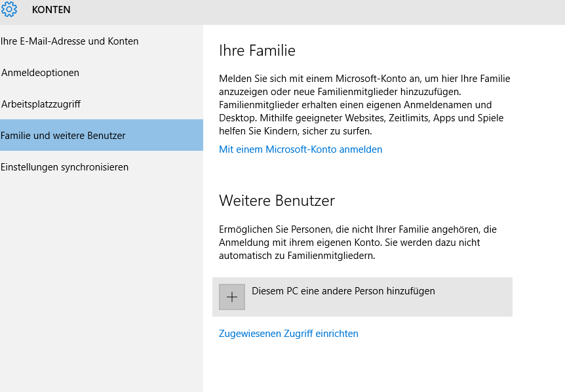Click the KONTEN title text
This screenshot has width=565, height=392.
[x=51, y=10]
